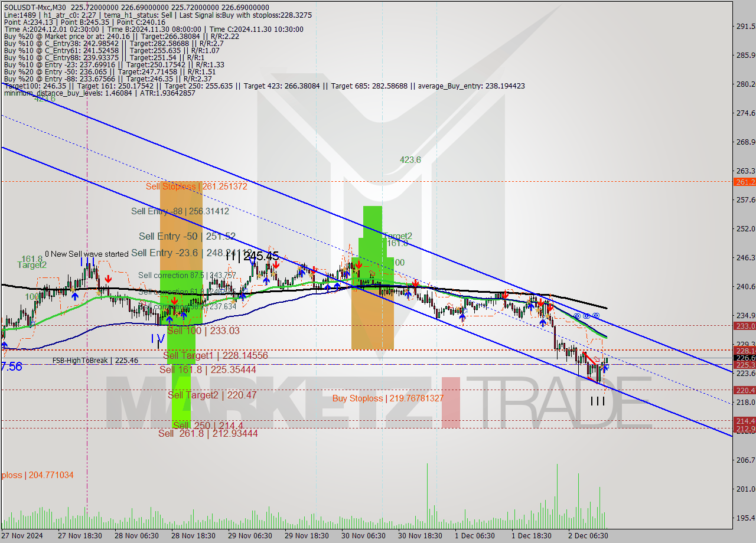The width and height of the screenshot is (756, 543).
Task: Click the red 214.4 price axis tag
Action: coord(744,420)
